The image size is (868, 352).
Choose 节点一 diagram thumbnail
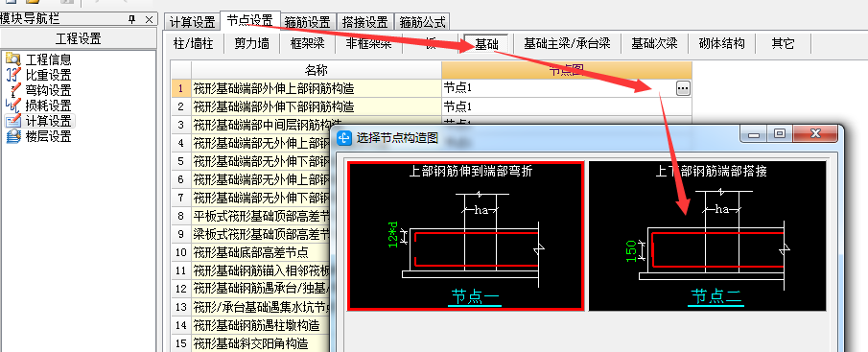point(466,236)
